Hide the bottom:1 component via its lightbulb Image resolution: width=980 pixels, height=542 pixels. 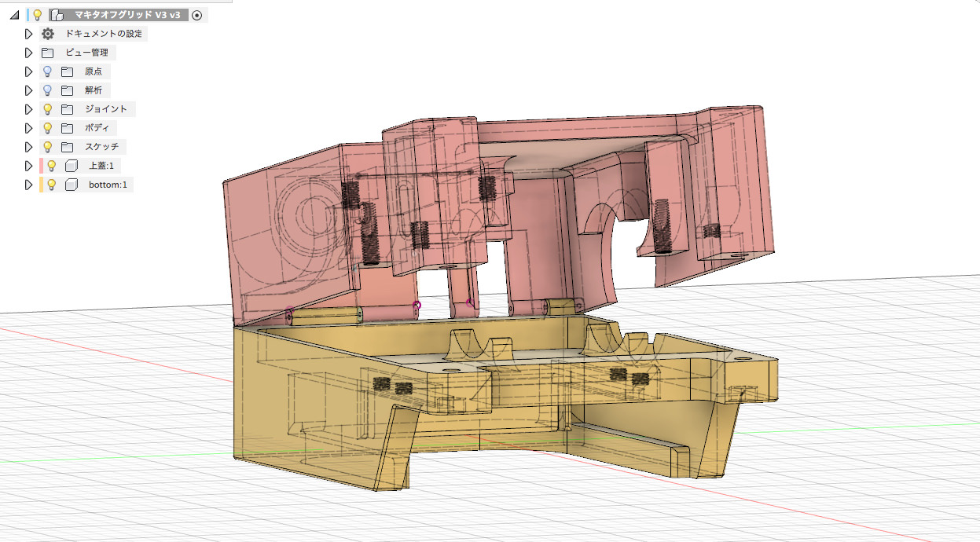tap(52, 185)
